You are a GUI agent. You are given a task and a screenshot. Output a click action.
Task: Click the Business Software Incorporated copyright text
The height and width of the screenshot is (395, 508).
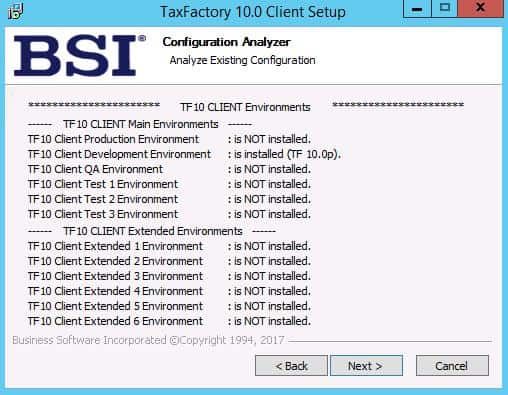coord(148,340)
